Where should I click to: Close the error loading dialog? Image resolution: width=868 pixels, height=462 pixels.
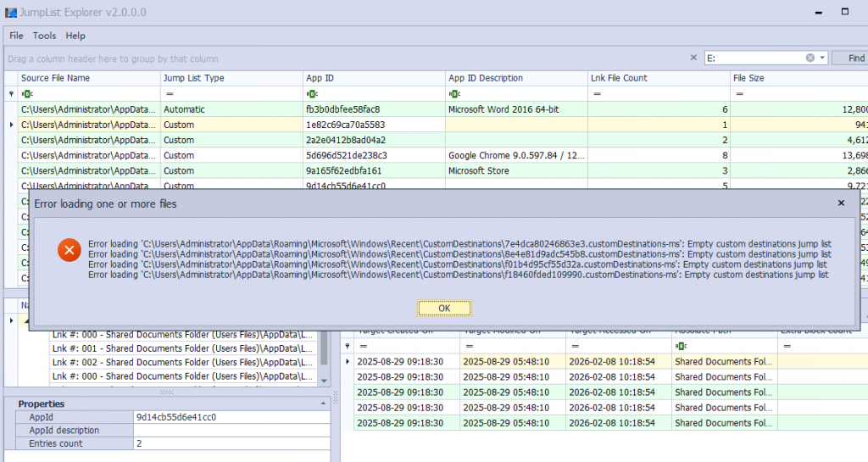pyautogui.click(x=841, y=203)
